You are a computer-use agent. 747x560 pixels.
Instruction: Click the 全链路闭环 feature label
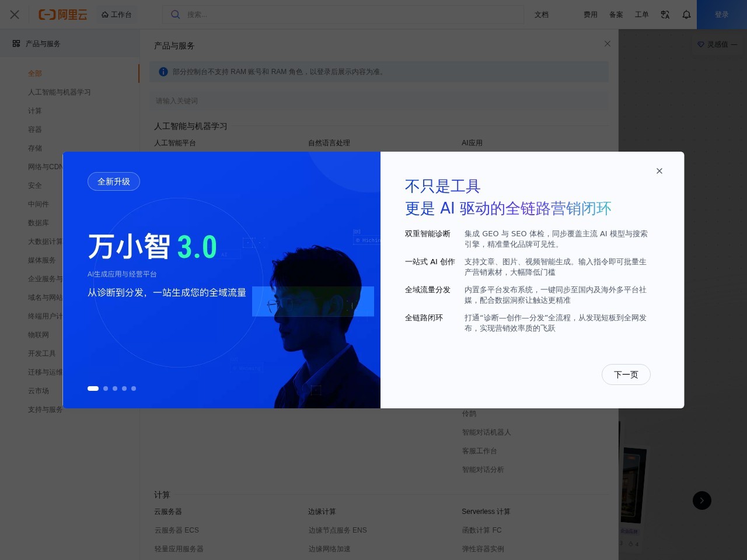(x=424, y=318)
